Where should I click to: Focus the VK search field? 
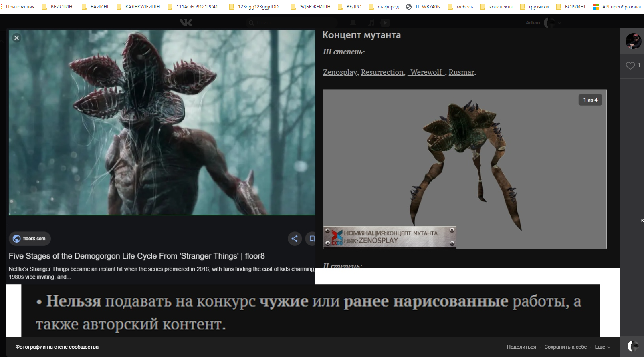click(292, 23)
